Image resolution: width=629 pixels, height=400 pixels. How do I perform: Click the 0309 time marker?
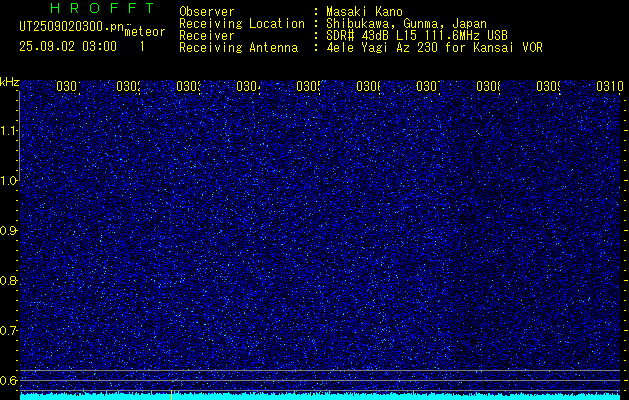click(548, 86)
